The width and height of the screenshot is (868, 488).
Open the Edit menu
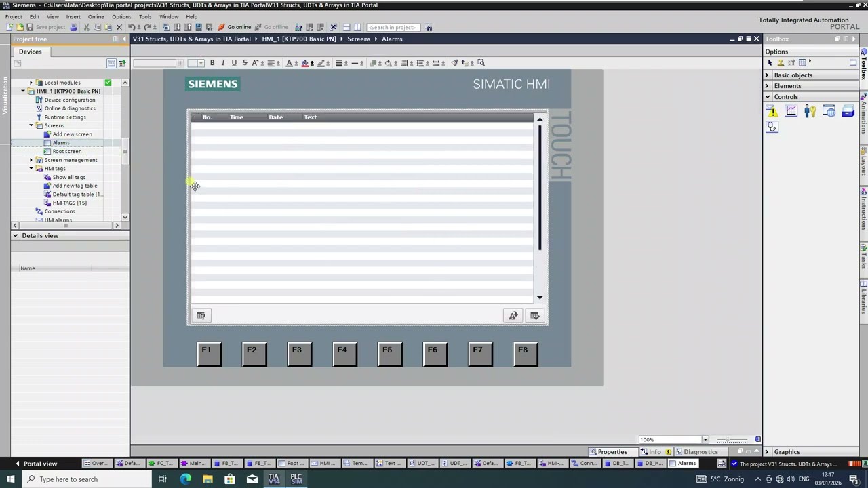(35, 16)
